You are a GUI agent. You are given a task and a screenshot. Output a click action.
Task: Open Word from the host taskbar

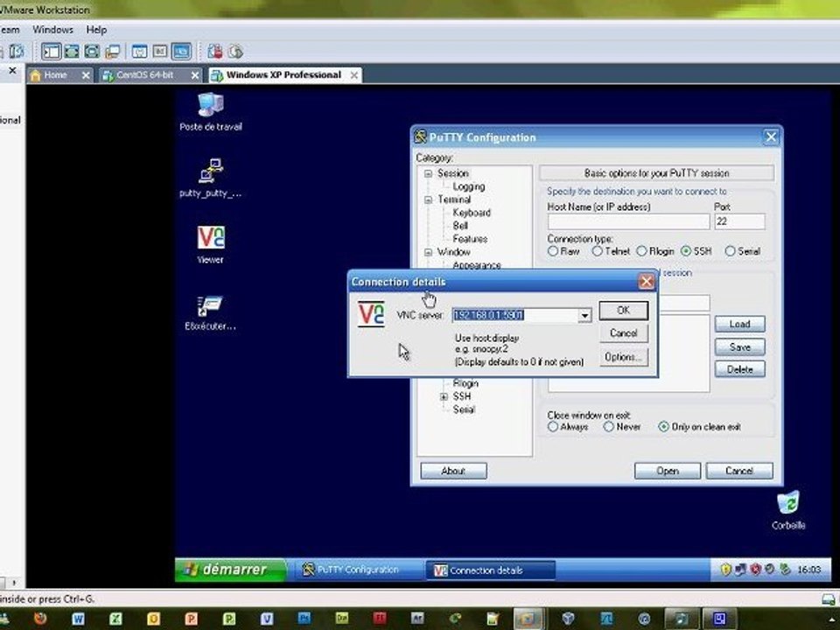click(x=78, y=619)
